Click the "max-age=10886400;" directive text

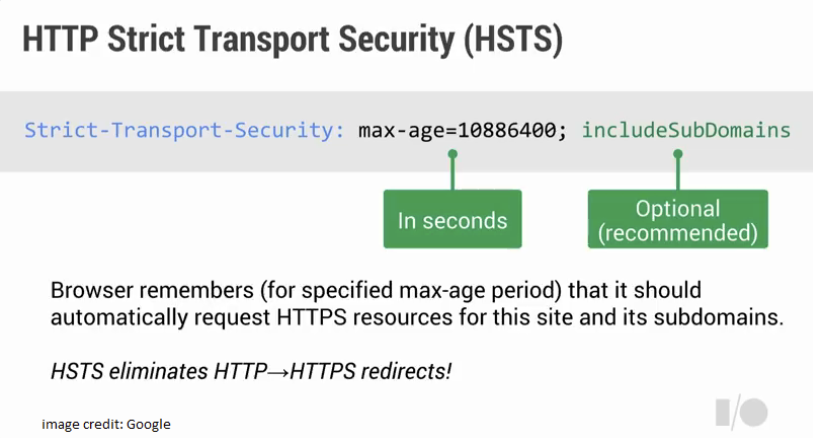coord(464,131)
